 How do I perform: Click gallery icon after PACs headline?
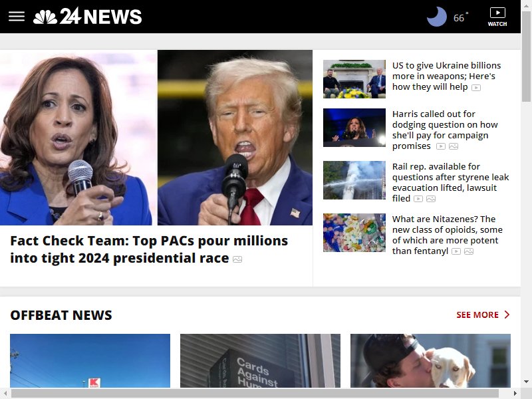point(237,259)
